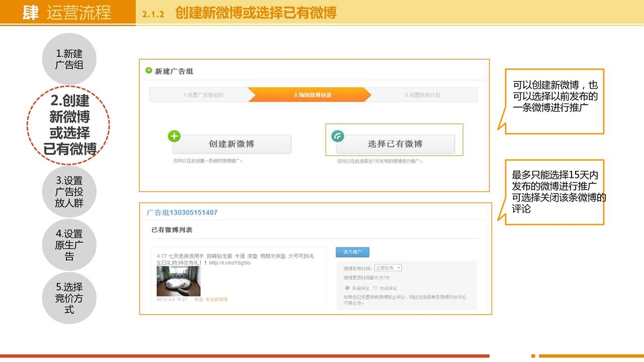Switch to step 3.设置投放计划
Screen dimensions: 644x362
point(422,95)
